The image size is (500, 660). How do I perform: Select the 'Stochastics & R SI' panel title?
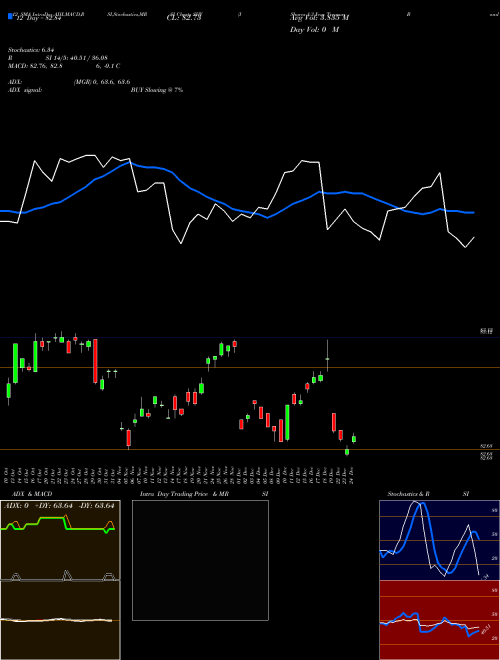pos(428,494)
